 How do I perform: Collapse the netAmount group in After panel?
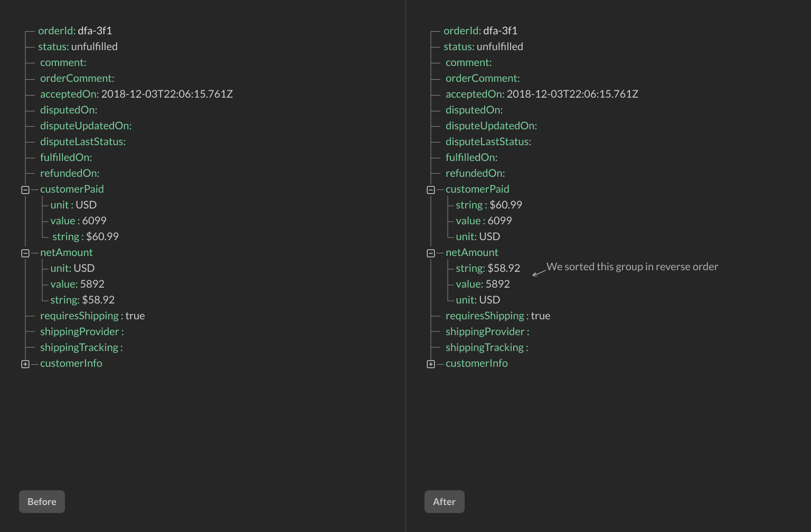[430, 253]
